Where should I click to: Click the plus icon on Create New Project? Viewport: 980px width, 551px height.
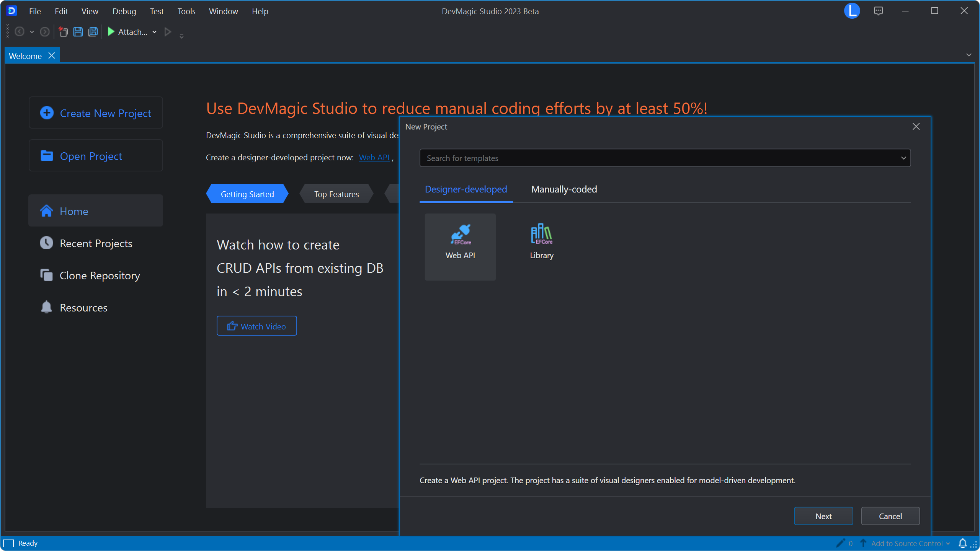47,113
